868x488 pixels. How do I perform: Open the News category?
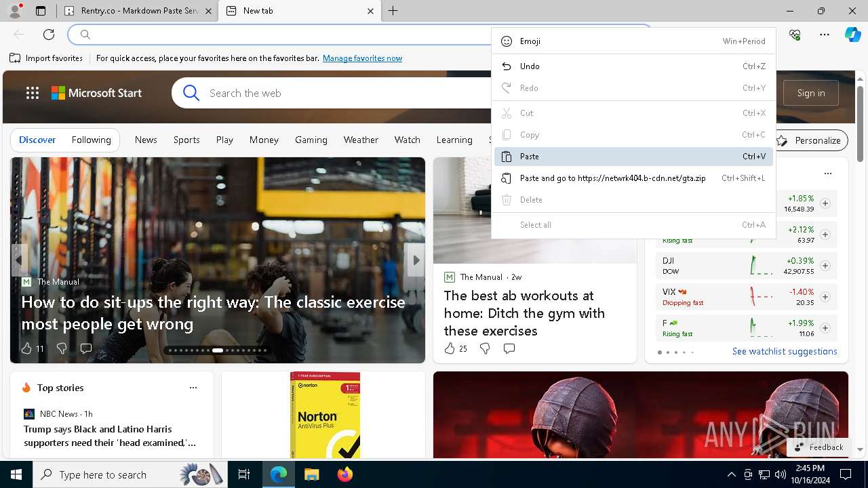[x=146, y=140]
